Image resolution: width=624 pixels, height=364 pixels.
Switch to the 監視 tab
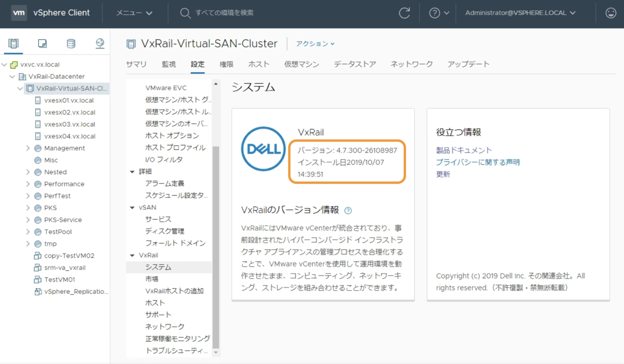point(168,64)
